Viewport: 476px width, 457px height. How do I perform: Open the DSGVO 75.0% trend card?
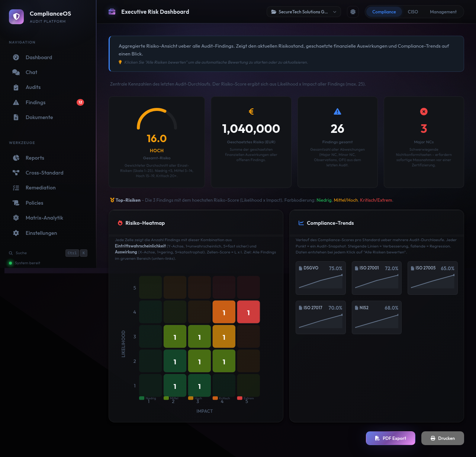tap(321, 278)
